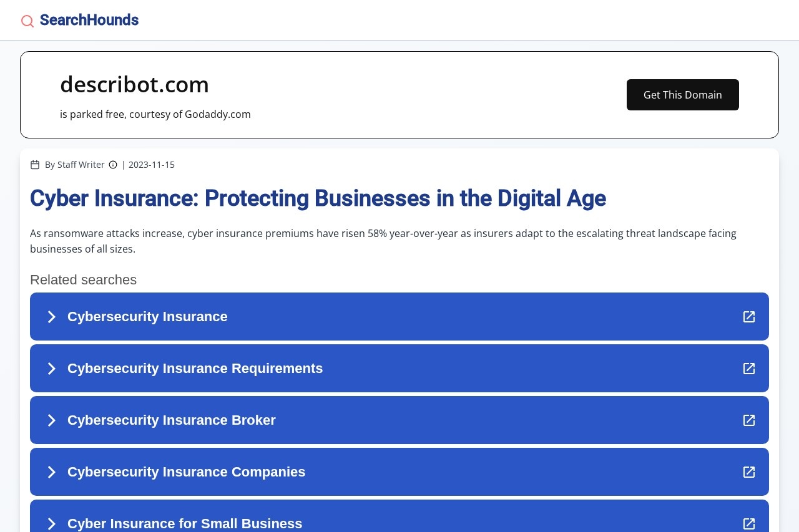Open external link icon for Insurance Requirements
The height and width of the screenshot is (532, 799).
click(749, 369)
